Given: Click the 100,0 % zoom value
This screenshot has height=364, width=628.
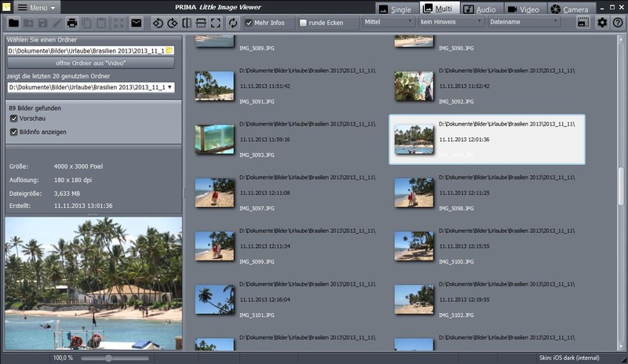Looking at the screenshot, I should point(63,358).
